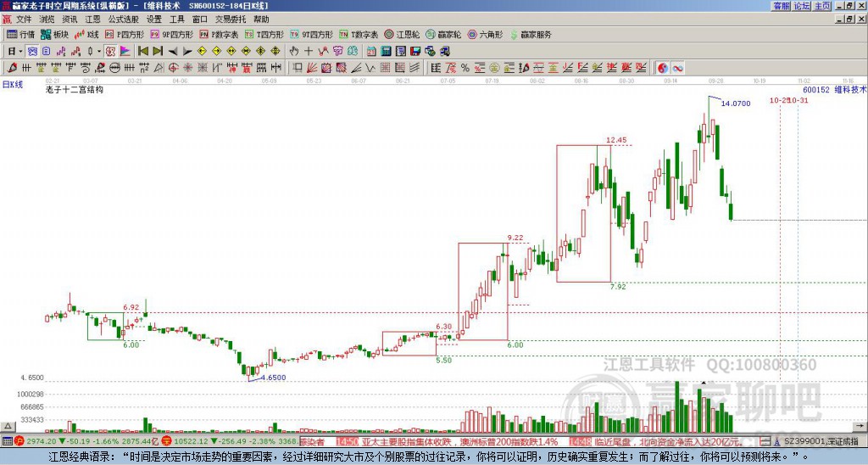Click the 4.6500 low price label
Image resolution: width=868 pixels, height=465 pixels.
click(x=273, y=378)
